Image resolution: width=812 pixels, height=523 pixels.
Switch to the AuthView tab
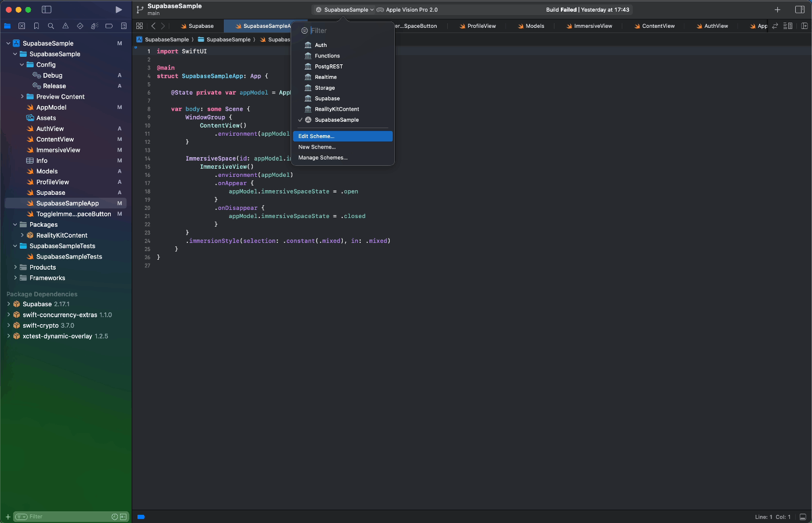tap(712, 26)
